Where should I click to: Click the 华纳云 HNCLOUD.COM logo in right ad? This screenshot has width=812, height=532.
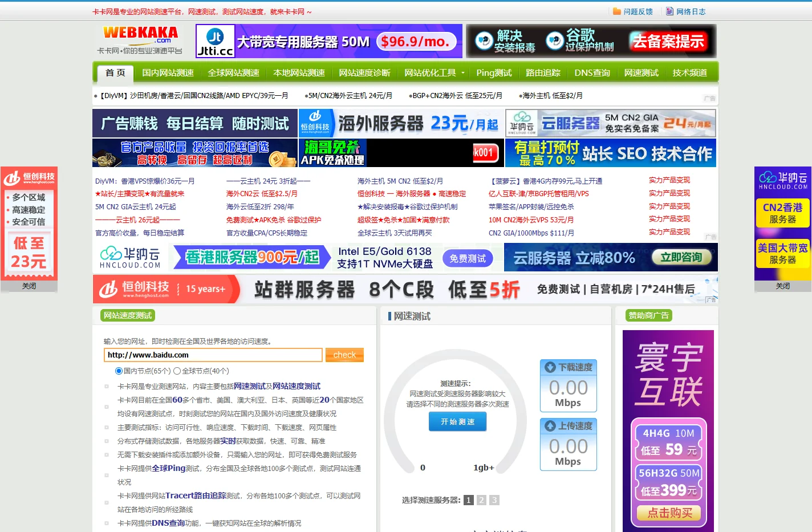click(x=783, y=180)
